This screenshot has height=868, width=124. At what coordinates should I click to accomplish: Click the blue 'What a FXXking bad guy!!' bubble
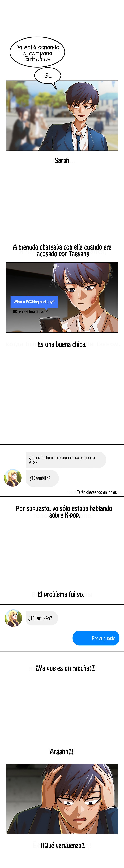click(34, 302)
